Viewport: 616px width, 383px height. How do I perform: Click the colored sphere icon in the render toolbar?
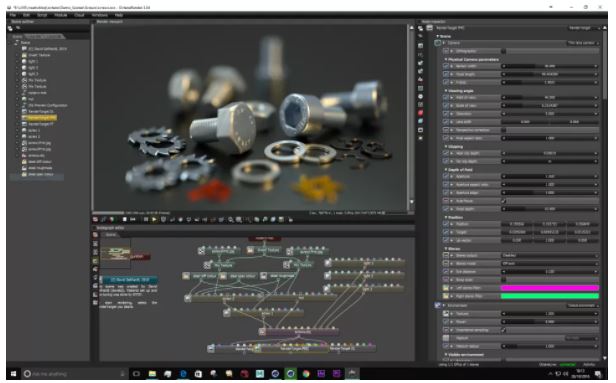pos(112,220)
